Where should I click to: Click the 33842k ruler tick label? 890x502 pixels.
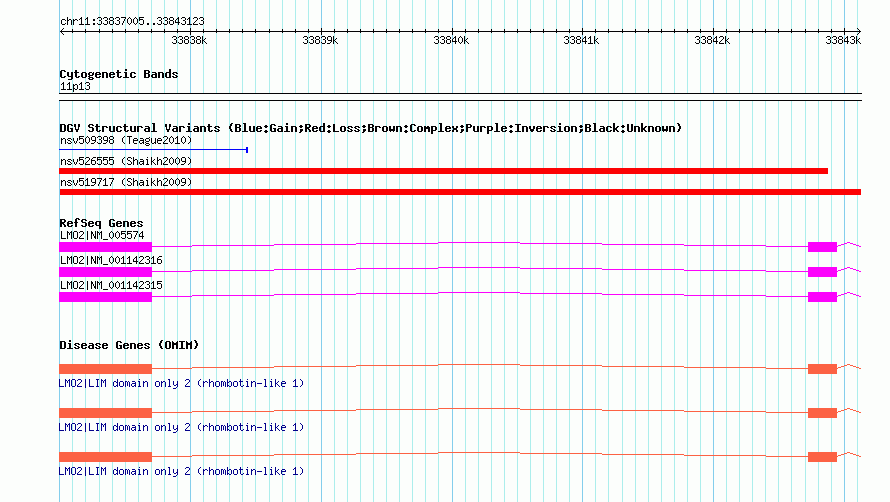712,40
